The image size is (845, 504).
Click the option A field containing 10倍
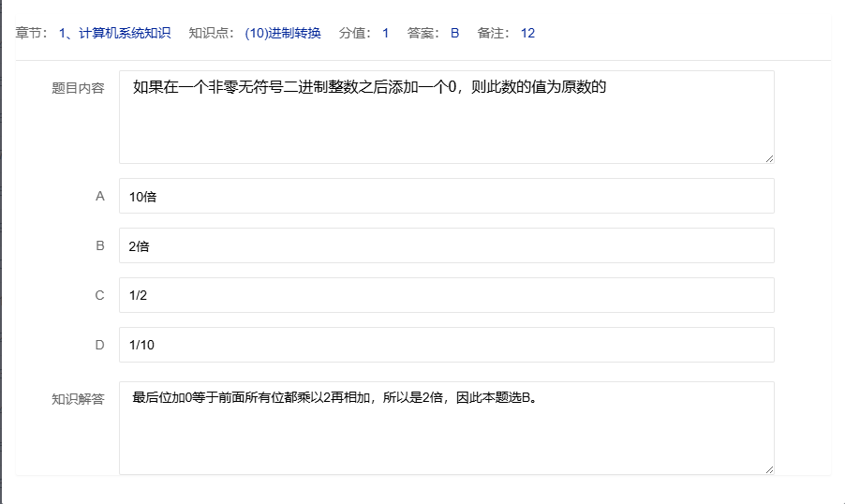446,196
